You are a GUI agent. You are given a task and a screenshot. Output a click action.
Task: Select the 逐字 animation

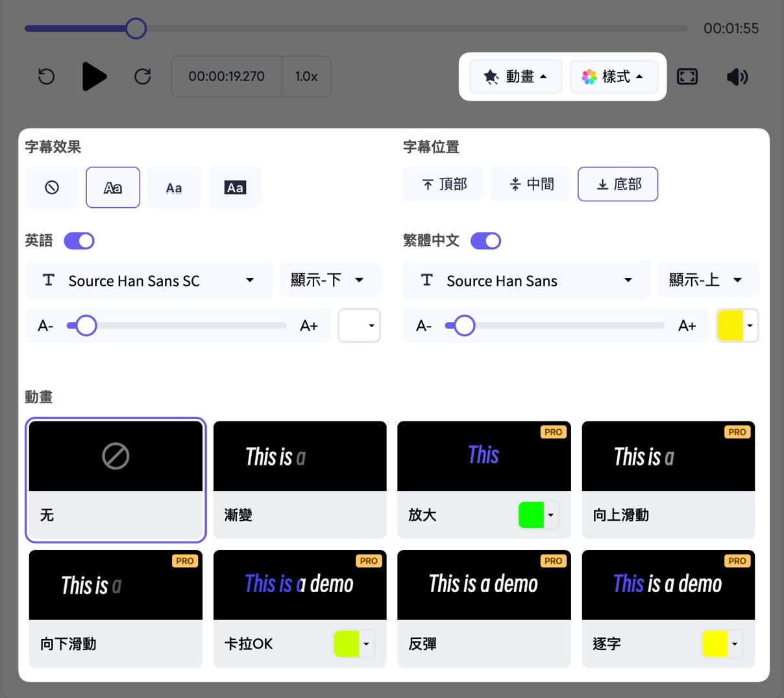pos(668,608)
